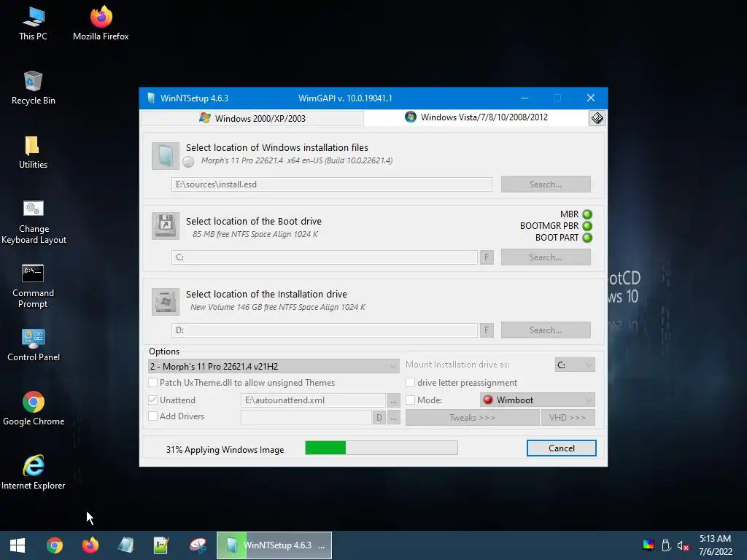This screenshot has height=560, width=747.
Task: Open the Utilities folder icon
Action: click(x=33, y=152)
